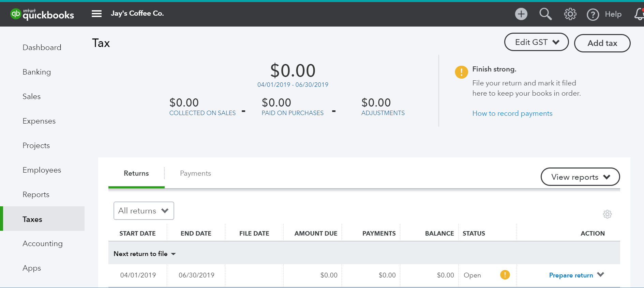644x288 pixels.
Task: Click the Finish strong warning icon
Action: (461, 72)
